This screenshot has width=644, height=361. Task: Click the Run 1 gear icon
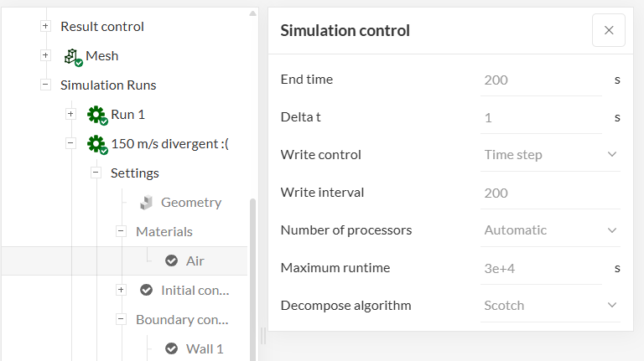(96, 115)
